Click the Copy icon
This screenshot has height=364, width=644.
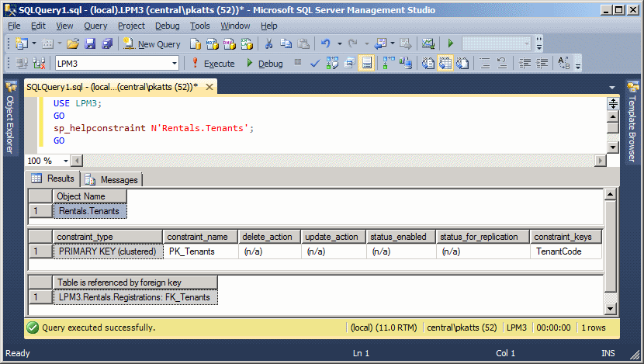coord(286,43)
